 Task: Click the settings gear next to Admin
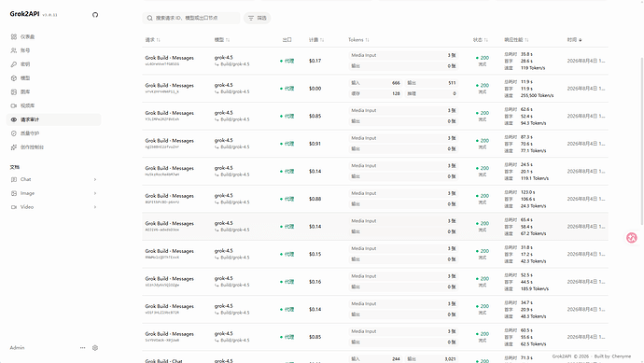coord(95,348)
